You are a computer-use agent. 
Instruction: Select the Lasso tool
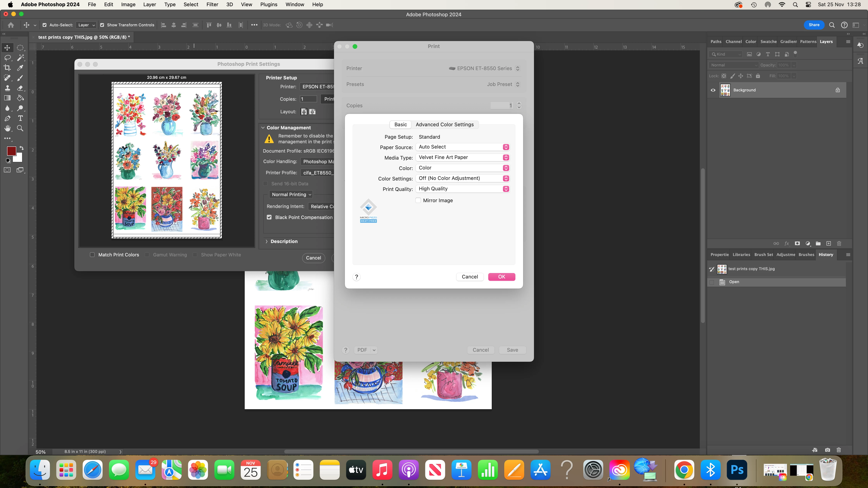click(x=7, y=58)
